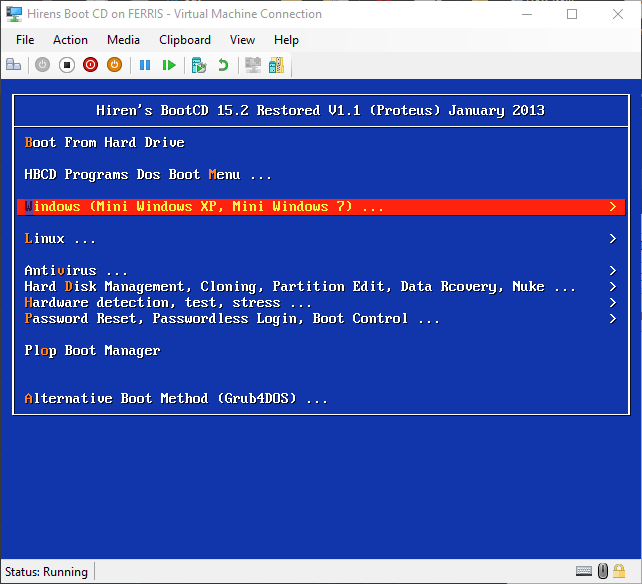The width and height of the screenshot is (642, 584).
Task: Select the Linux boot entry
Action: coord(321,239)
